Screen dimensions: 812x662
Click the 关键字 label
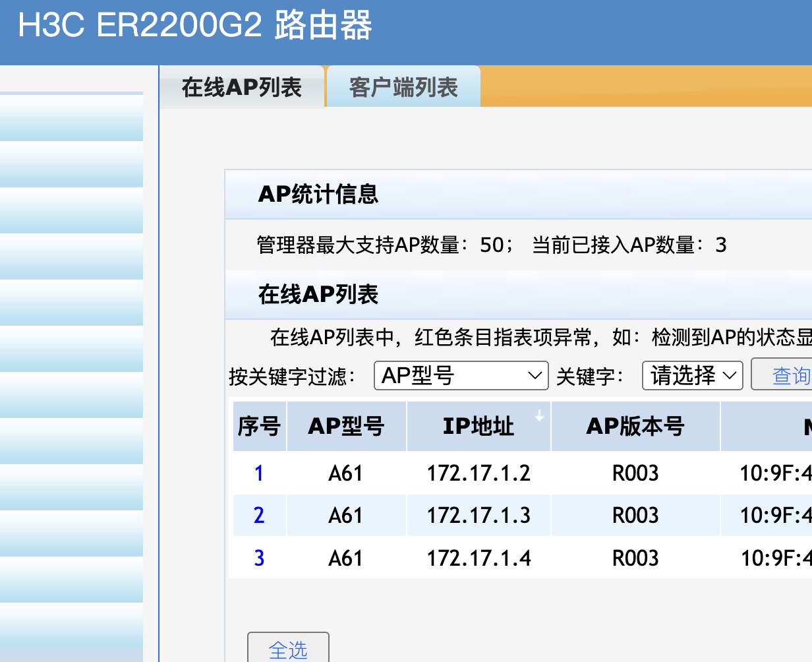(x=590, y=376)
